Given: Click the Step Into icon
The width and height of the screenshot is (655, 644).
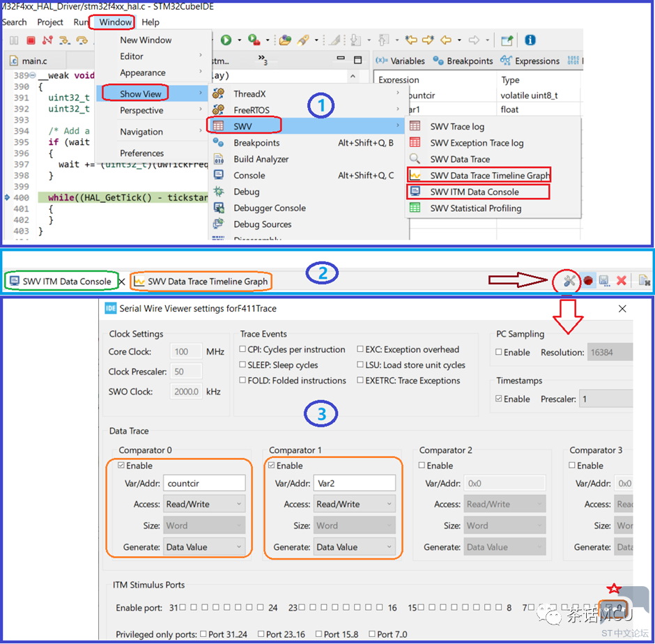Looking at the screenshot, I should [x=64, y=40].
